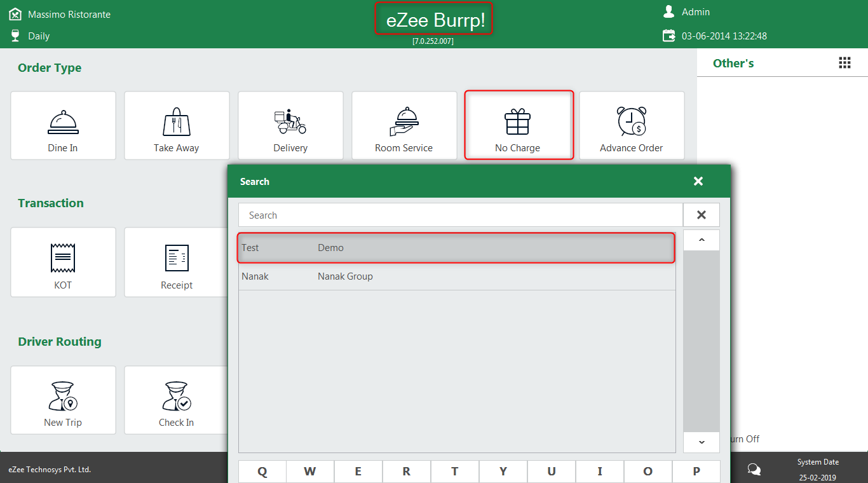Tap the P key on keyboard

pos(696,472)
